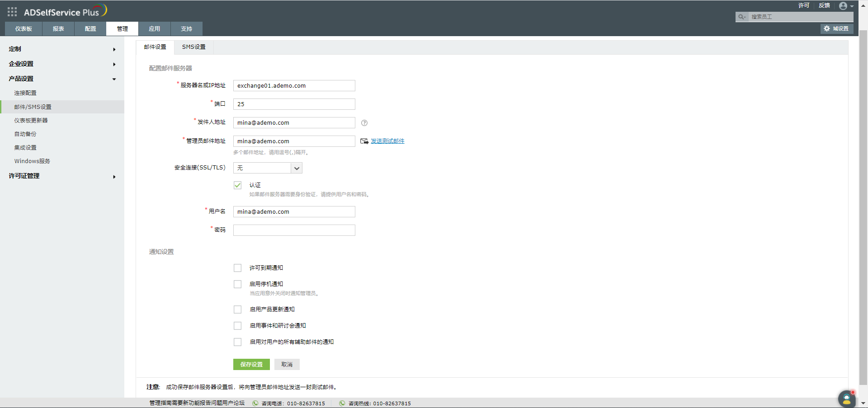Uncheck the 认证 checkbox

tap(237, 185)
